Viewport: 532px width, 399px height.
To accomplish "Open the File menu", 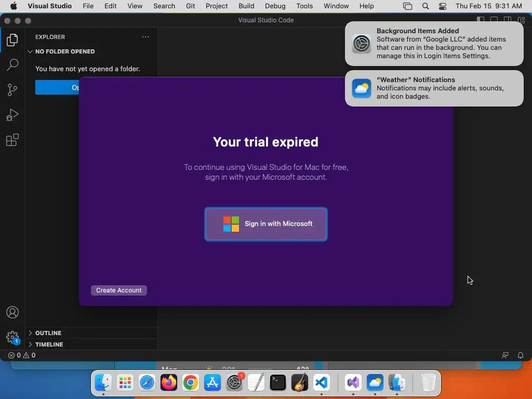I will (88, 6).
